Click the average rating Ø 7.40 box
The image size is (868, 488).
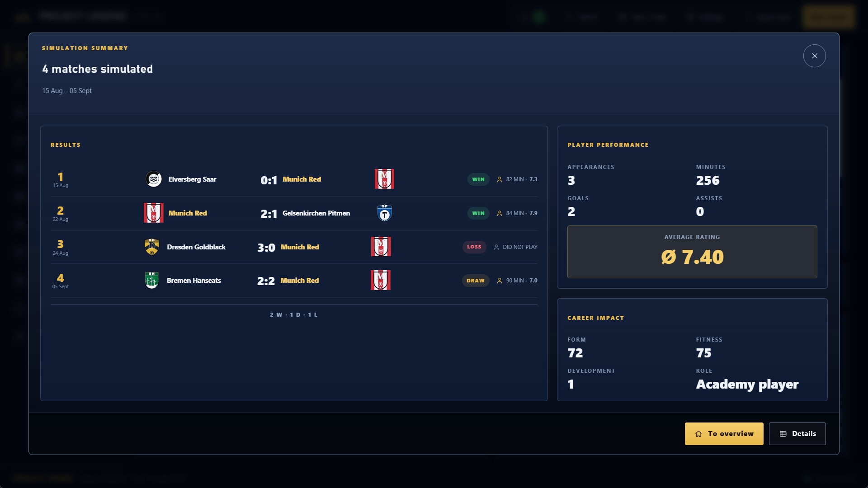(x=692, y=252)
